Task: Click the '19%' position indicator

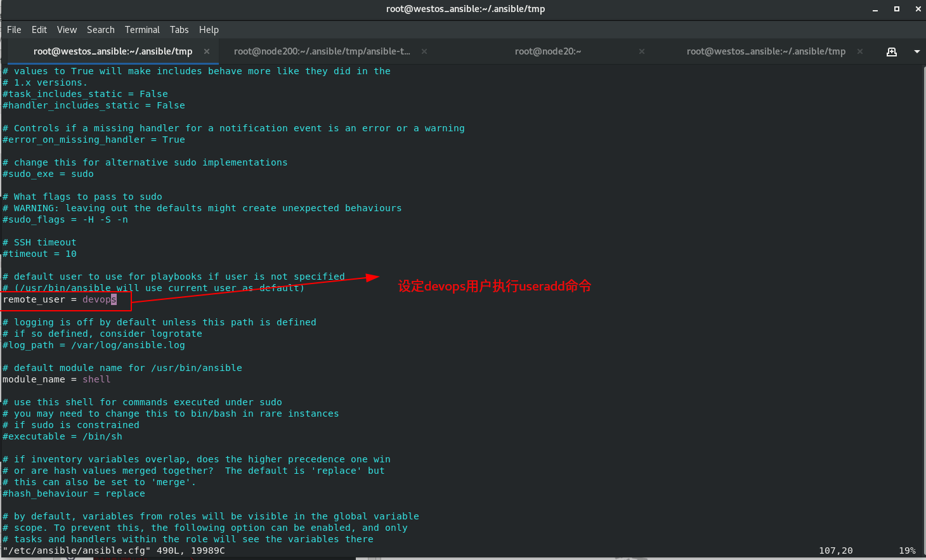Action: pyautogui.click(x=907, y=550)
